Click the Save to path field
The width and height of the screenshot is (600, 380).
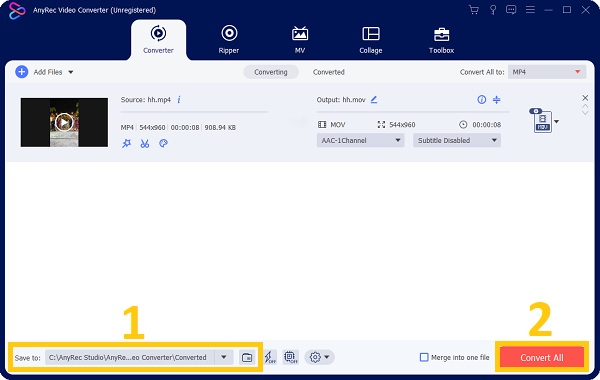(129, 357)
